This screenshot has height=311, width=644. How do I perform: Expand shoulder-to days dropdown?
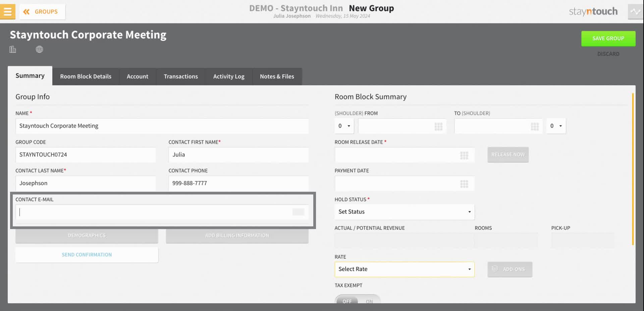tap(556, 126)
